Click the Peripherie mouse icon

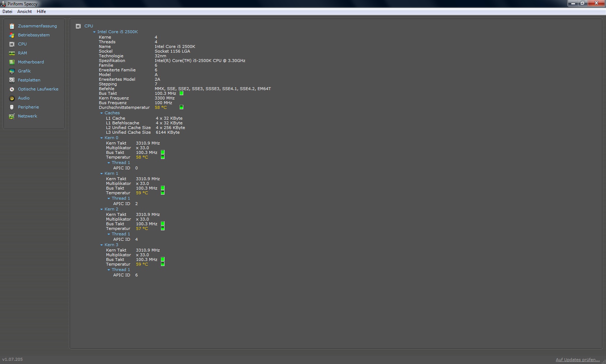pos(12,107)
